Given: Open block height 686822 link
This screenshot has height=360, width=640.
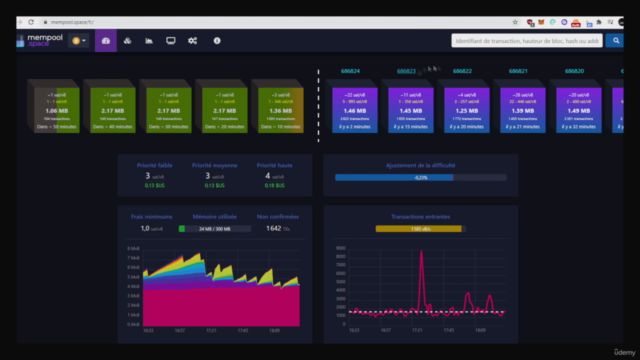Looking at the screenshot, I should tap(462, 71).
